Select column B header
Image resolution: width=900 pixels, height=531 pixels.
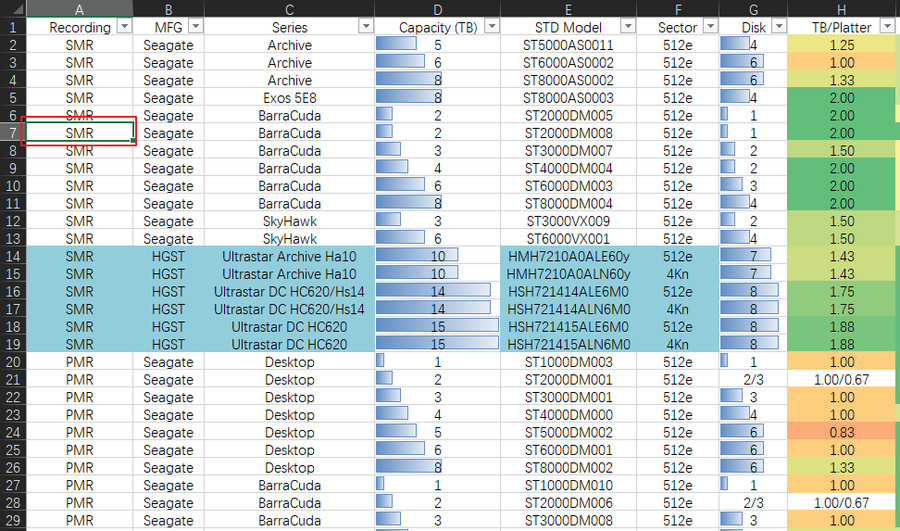[x=168, y=9]
